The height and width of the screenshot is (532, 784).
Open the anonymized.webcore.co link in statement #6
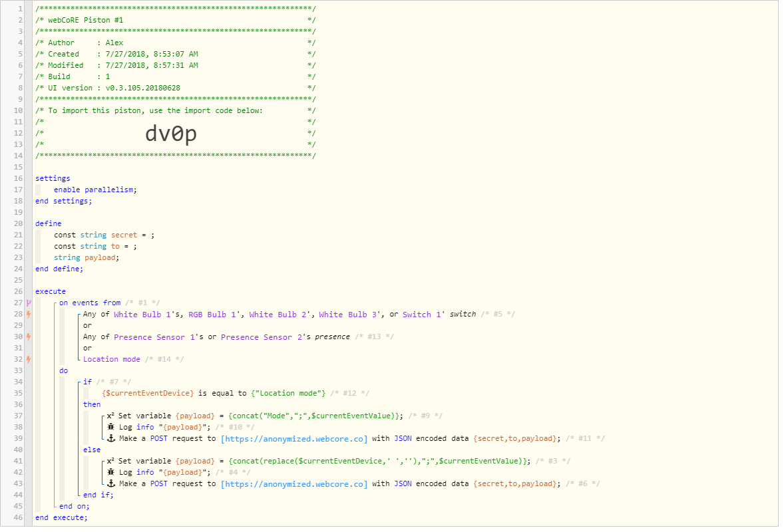[294, 483]
